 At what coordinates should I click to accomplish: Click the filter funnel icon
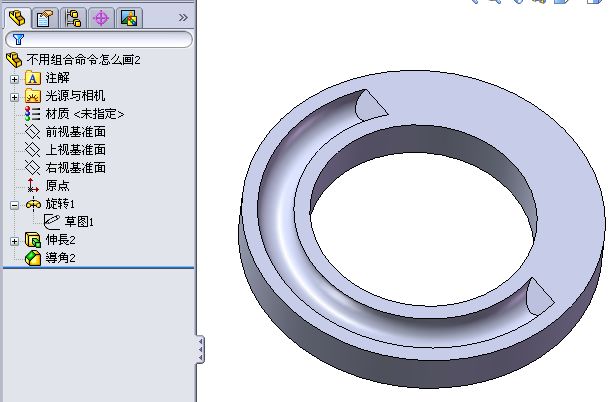click(18, 39)
